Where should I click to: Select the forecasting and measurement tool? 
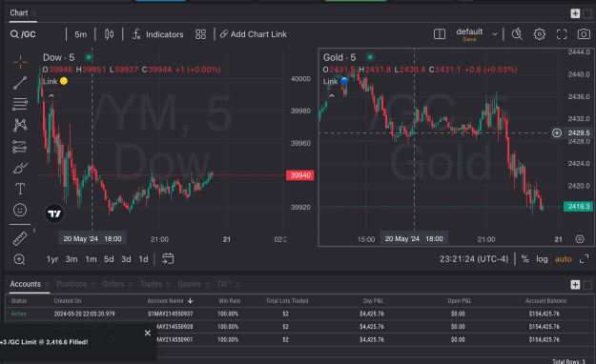tap(20, 147)
